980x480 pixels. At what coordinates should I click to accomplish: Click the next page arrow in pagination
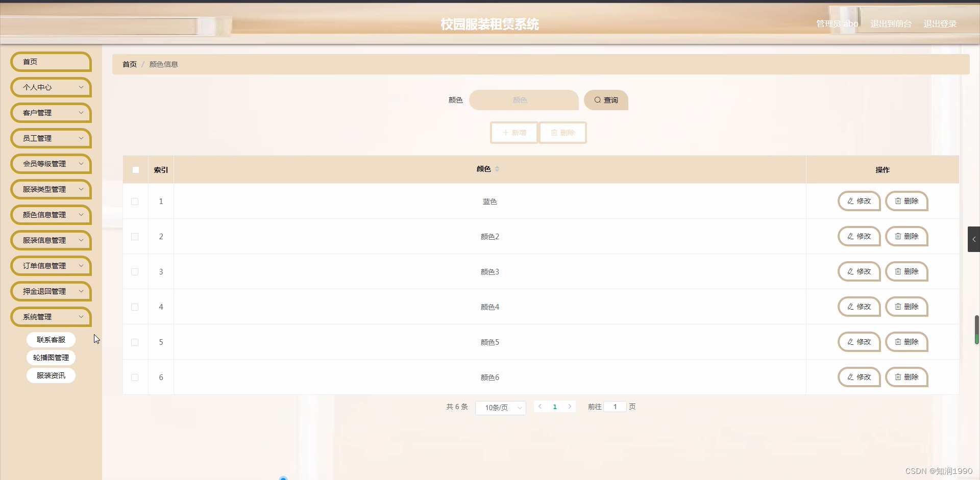pyautogui.click(x=570, y=407)
